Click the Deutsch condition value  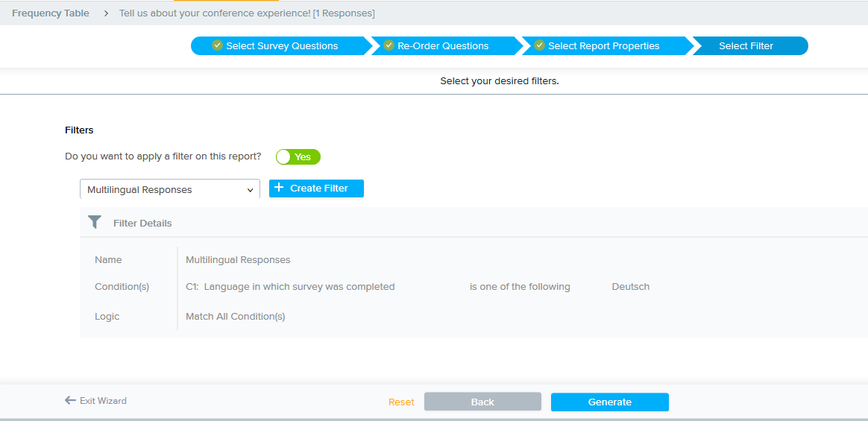pyautogui.click(x=630, y=287)
